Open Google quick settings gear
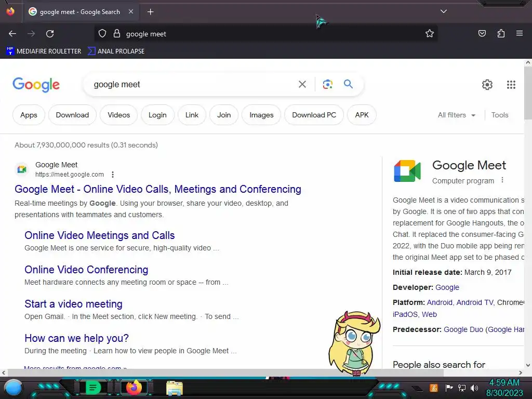The height and width of the screenshot is (399, 532). [x=487, y=85]
